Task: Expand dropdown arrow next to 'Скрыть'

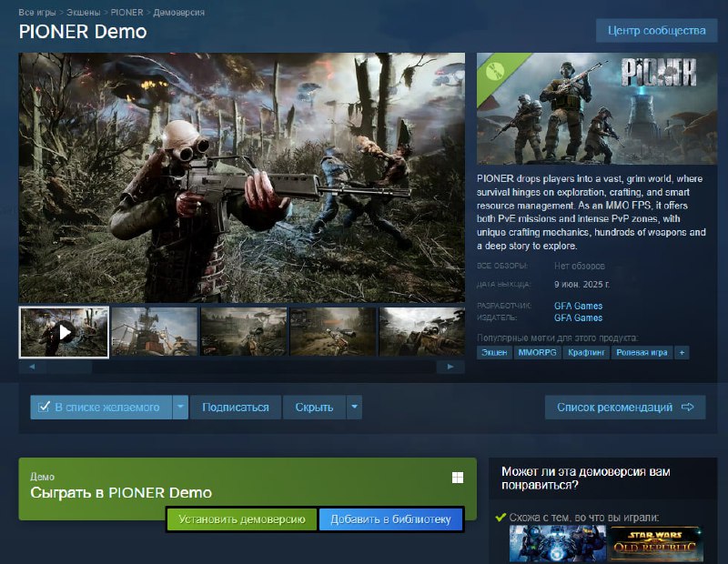Action: [354, 407]
